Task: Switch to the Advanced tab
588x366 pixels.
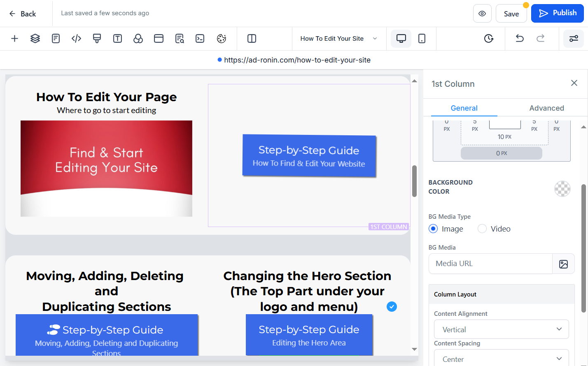Action: point(546,108)
